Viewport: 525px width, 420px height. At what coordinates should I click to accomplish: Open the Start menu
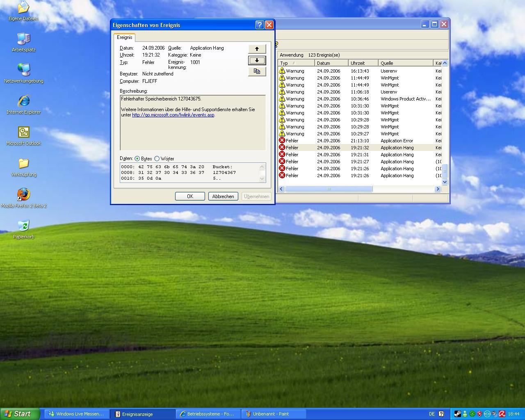[20, 414]
